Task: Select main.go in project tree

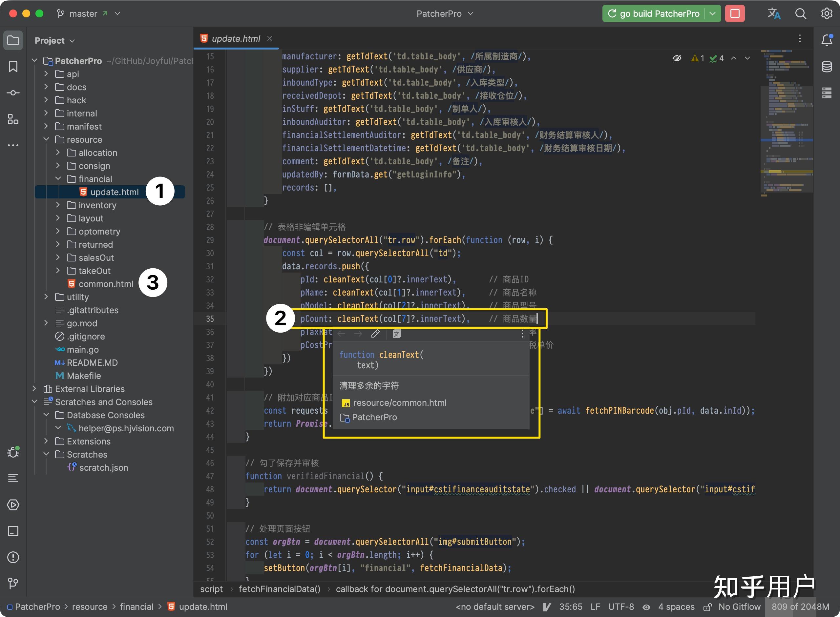Action: [x=83, y=350]
